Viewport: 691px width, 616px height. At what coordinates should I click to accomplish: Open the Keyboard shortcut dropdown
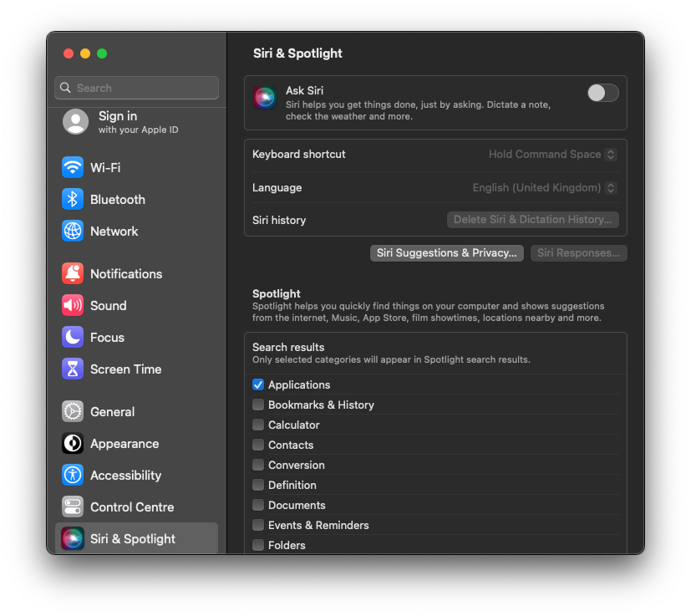[x=552, y=155]
